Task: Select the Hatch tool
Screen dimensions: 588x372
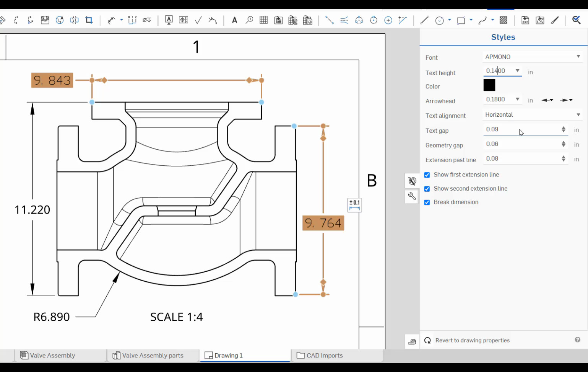Action: pyautogui.click(x=504, y=20)
